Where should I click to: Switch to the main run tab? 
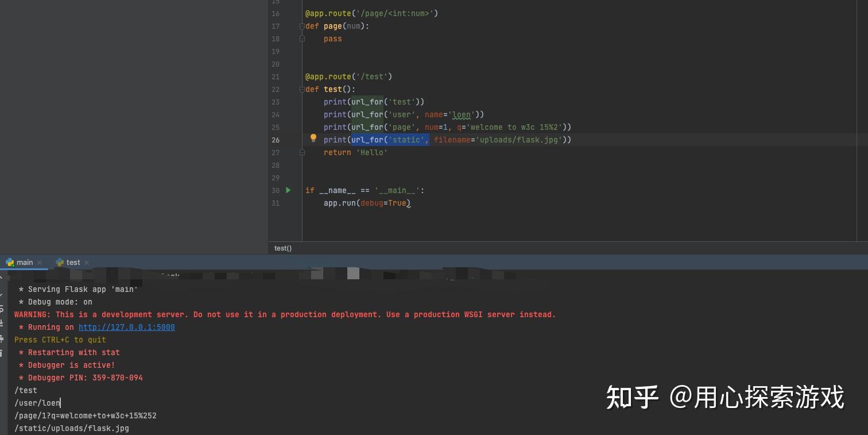[x=25, y=262]
